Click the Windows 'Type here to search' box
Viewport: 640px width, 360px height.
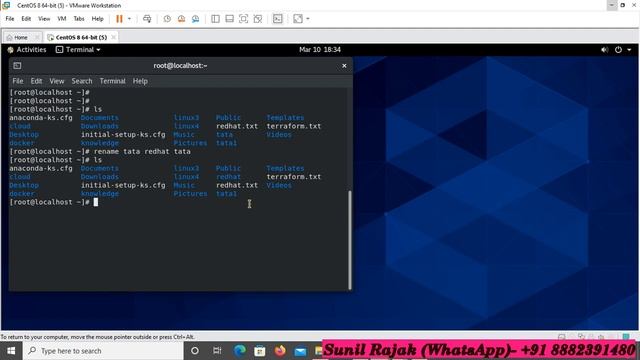103,351
